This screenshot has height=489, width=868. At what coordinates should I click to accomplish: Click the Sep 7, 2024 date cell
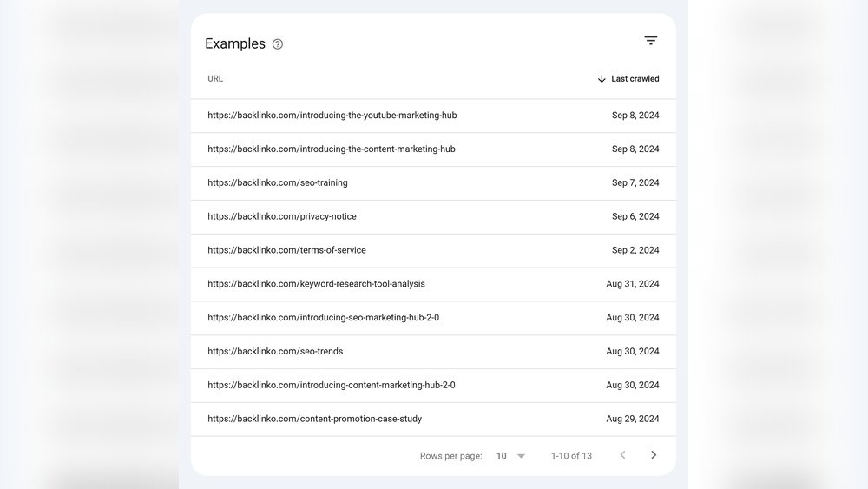coord(635,182)
